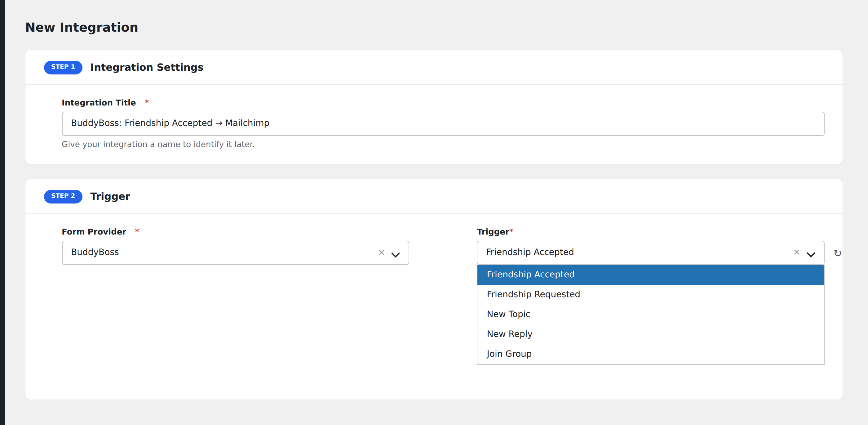Select the highlighted Friendship Accepted option
This screenshot has width=868, height=425.
650,275
